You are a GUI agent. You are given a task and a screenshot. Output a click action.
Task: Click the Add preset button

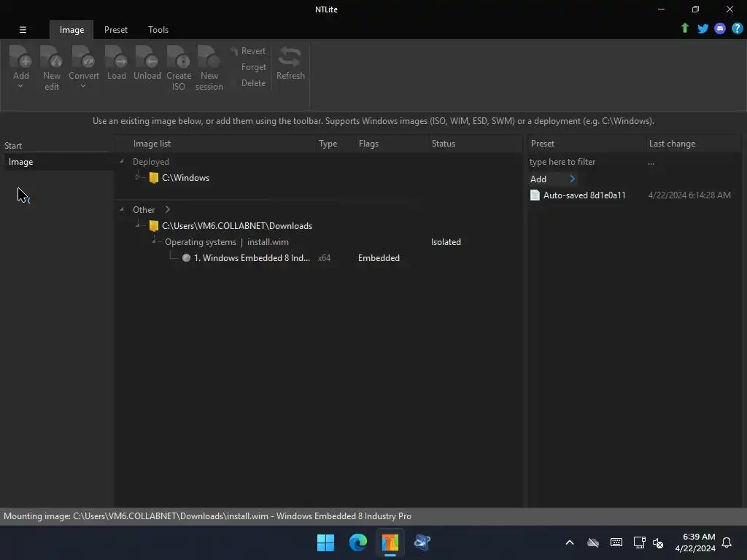coord(538,179)
